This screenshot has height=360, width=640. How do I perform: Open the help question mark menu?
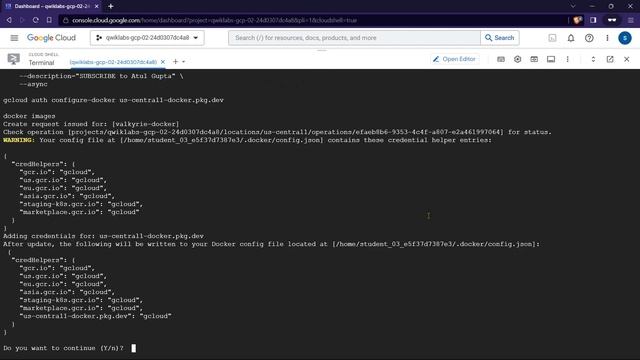[589, 38]
